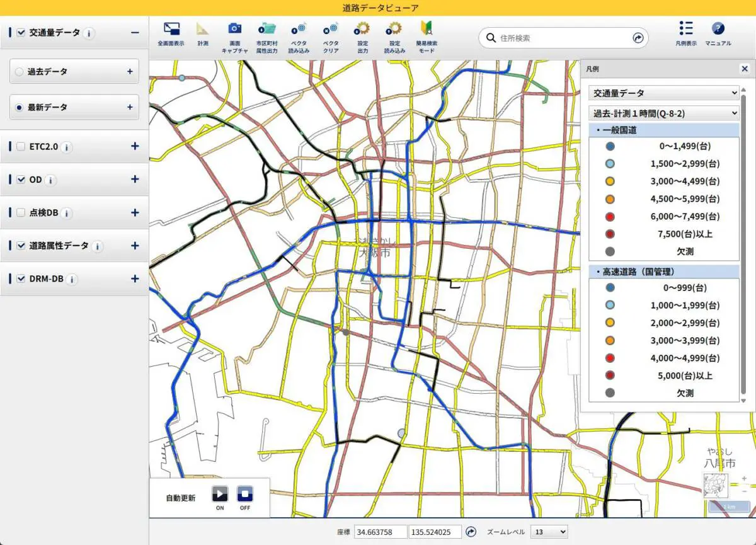Uncheck the OD checkbox
756x545 pixels.
(21, 180)
